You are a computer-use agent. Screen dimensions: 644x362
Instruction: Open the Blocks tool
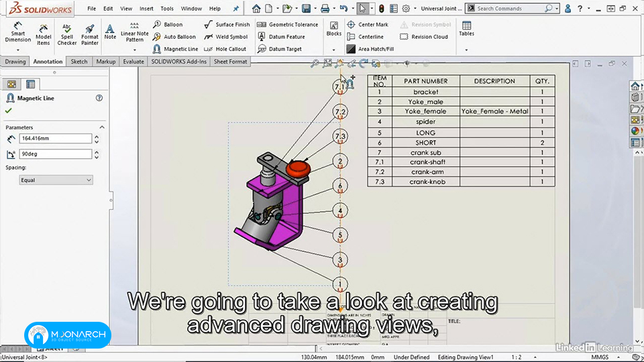point(334,29)
